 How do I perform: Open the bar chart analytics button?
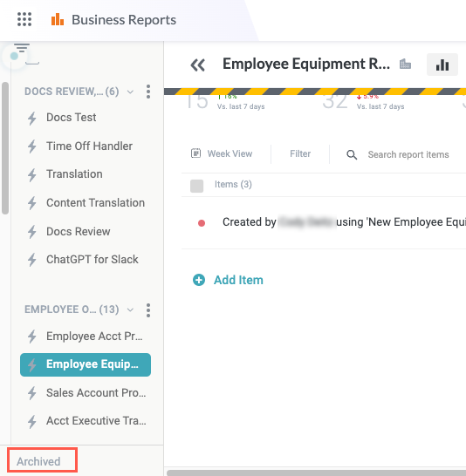[442, 65]
